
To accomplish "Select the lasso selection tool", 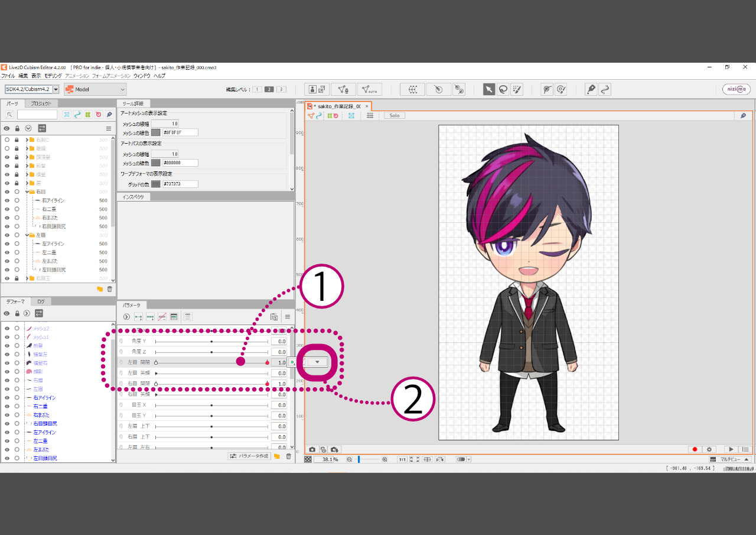I will point(503,89).
